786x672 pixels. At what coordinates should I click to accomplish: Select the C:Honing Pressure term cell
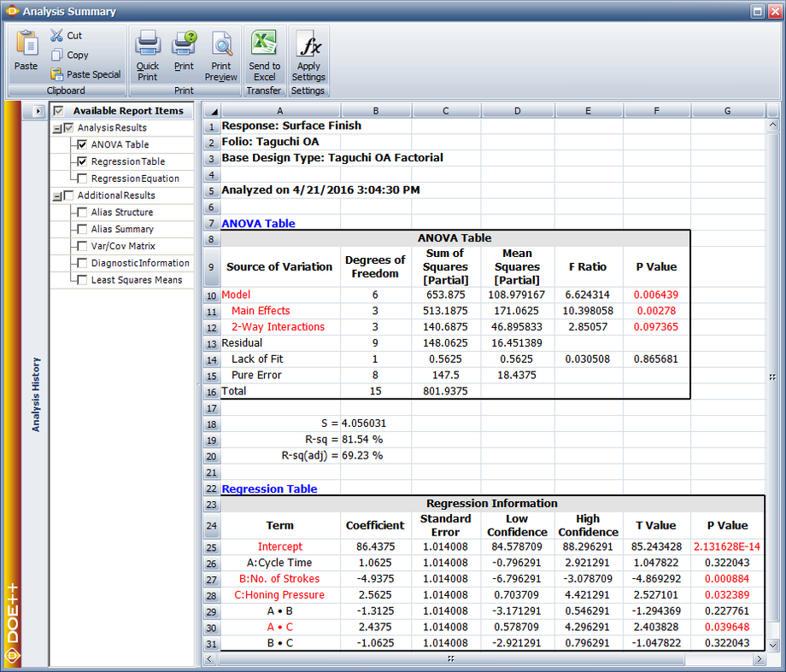(281, 595)
